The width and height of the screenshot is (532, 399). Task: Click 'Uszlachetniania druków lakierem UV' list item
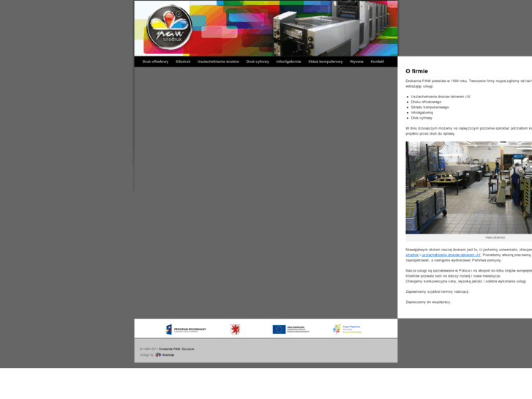tap(441, 97)
